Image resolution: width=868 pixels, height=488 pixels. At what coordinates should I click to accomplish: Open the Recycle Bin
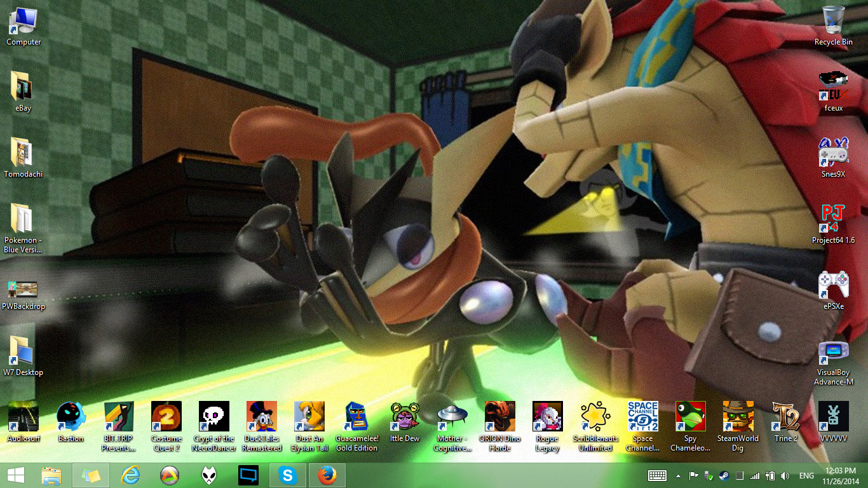[x=834, y=26]
